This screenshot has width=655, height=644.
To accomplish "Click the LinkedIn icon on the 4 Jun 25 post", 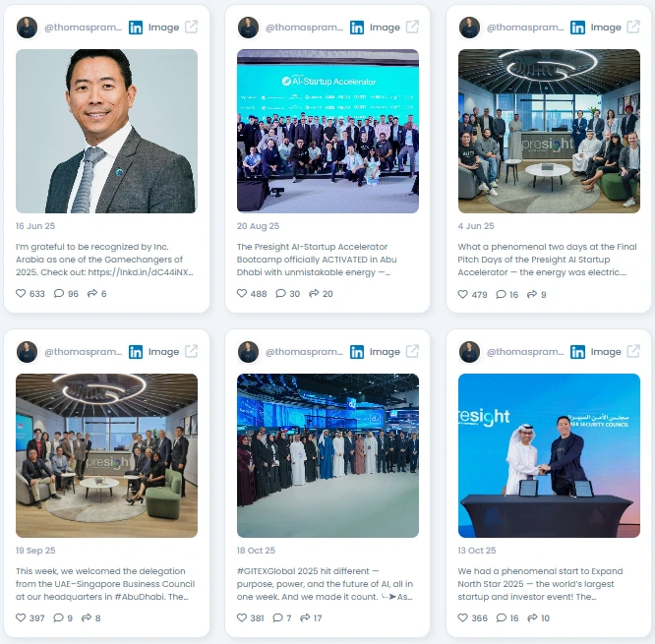I will tap(577, 28).
